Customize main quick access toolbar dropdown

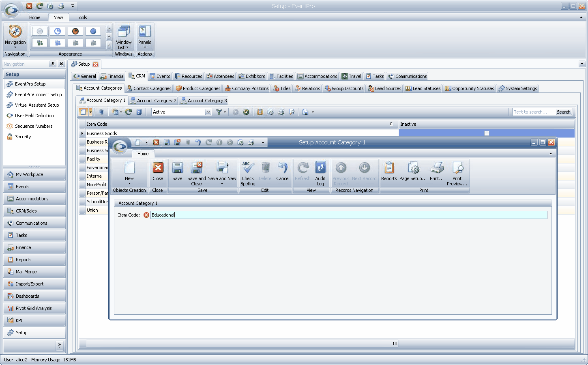[x=73, y=6]
